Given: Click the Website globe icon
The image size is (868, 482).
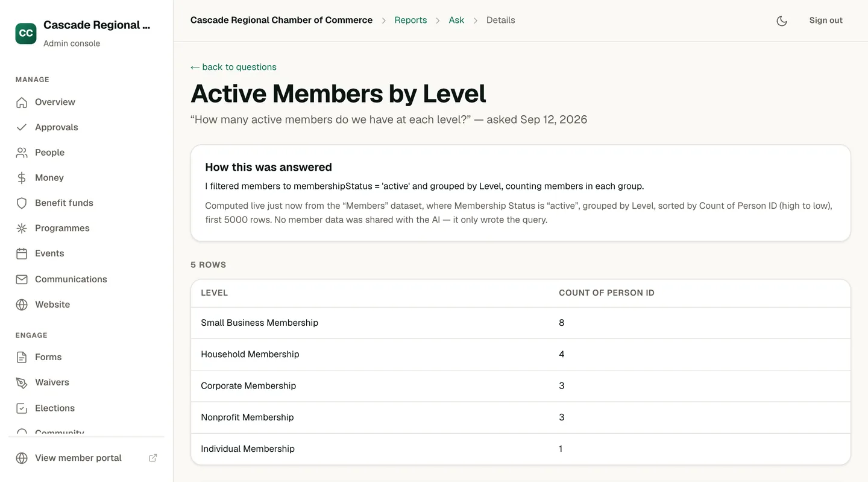Looking at the screenshot, I should coord(22,305).
